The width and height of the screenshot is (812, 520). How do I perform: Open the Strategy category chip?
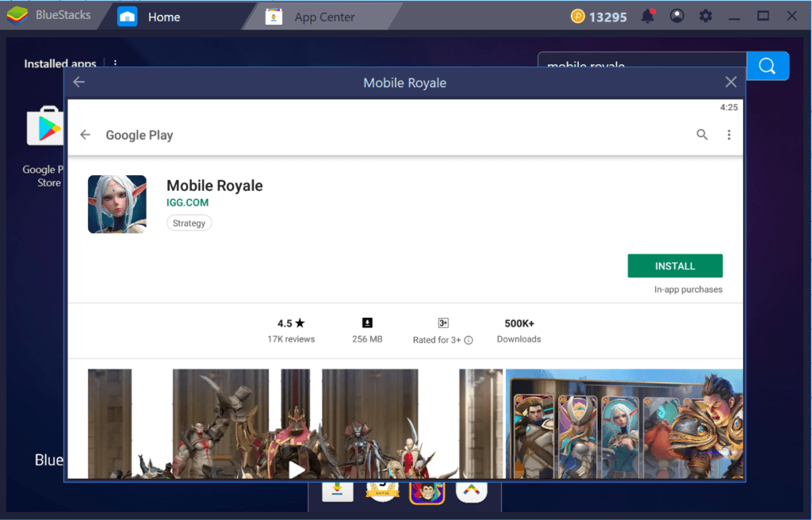(x=189, y=223)
